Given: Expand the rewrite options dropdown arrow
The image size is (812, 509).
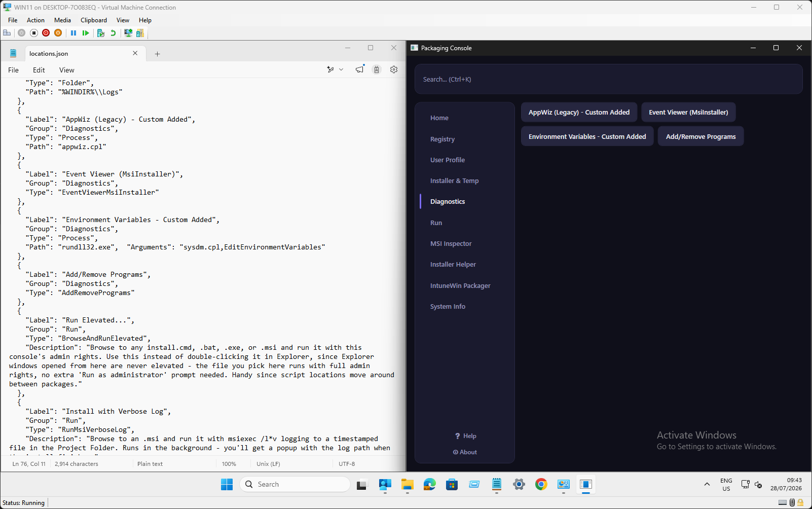Looking at the screenshot, I should (342, 69).
